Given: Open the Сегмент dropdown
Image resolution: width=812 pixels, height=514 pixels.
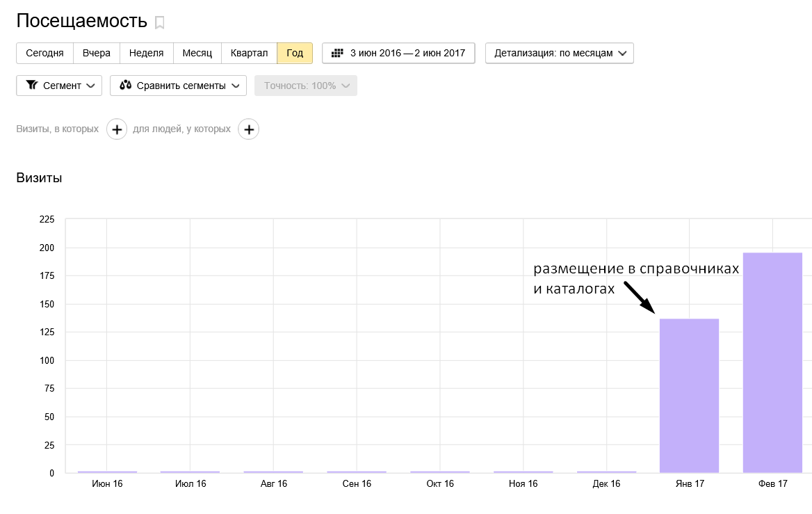Looking at the screenshot, I should (x=59, y=86).
